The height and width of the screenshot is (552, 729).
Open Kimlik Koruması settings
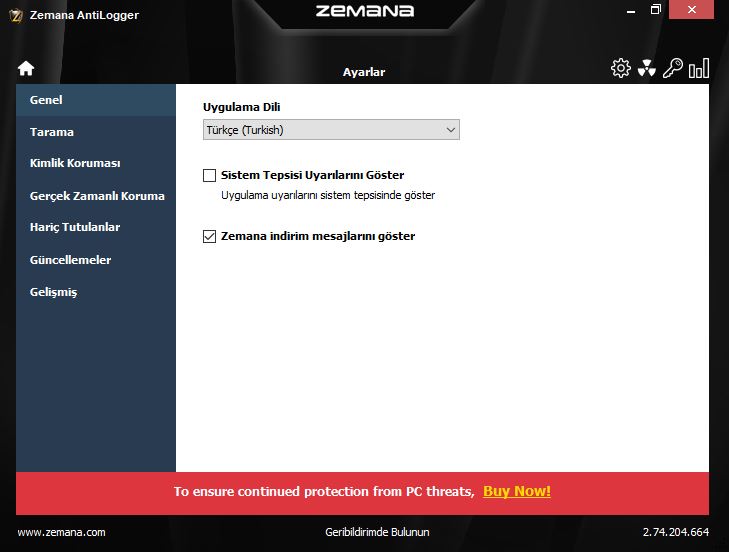(96, 163)
